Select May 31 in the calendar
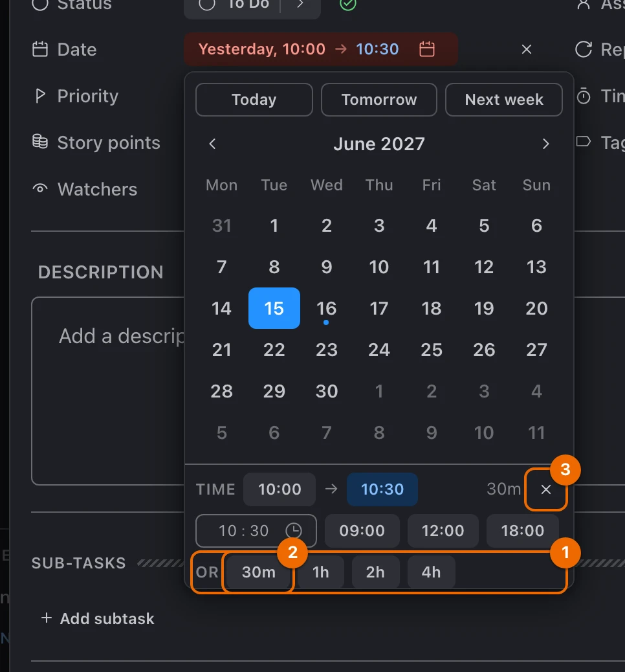The image size is (625, 672). [221, 225]
